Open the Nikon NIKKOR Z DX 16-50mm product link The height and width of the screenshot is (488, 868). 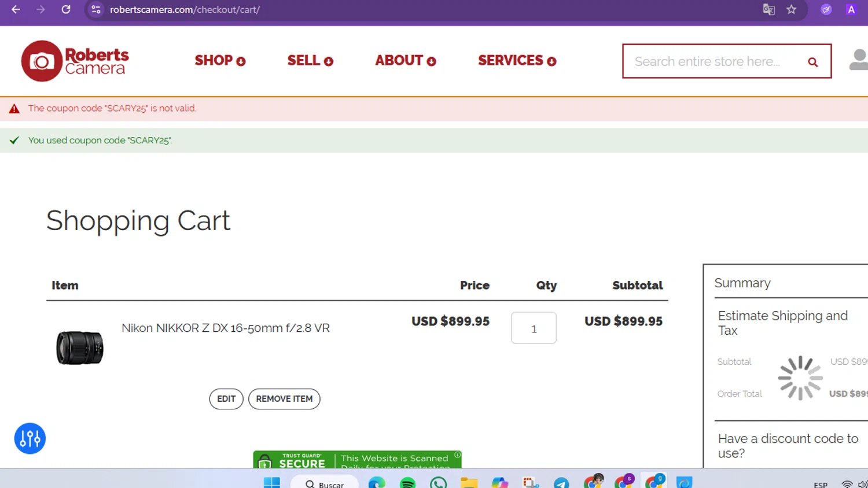(226, 328)
